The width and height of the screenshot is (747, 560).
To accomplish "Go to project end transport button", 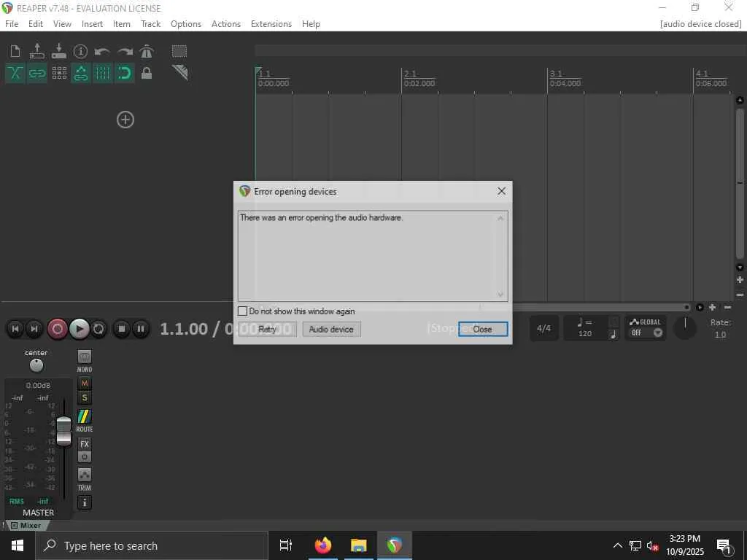I will (34, 329).
